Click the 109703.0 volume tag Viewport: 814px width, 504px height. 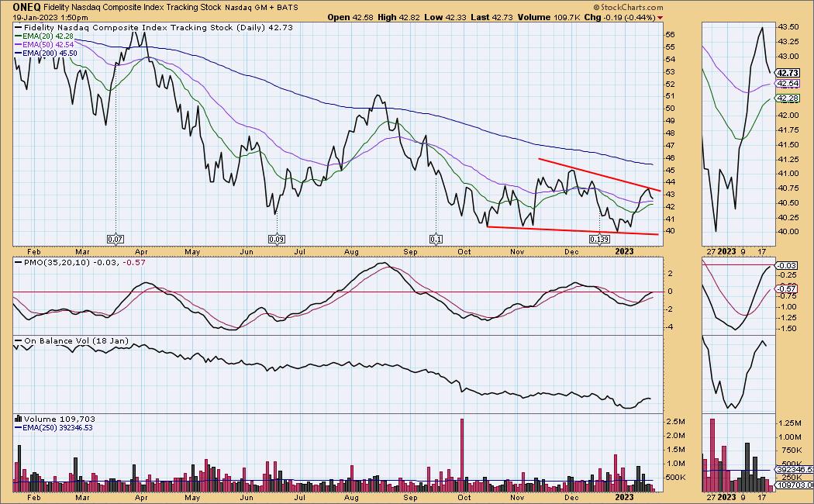794,485
